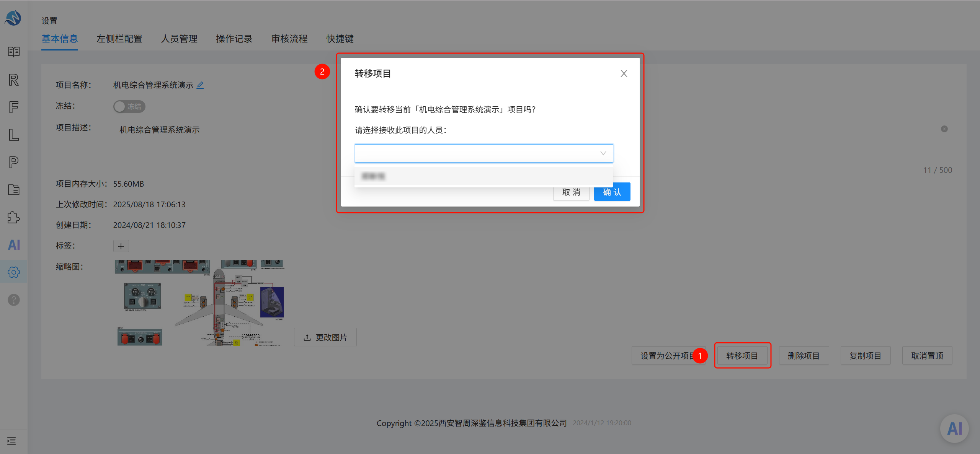
Task: Close the 转移项目 dialog
Action: pos(624,73)
